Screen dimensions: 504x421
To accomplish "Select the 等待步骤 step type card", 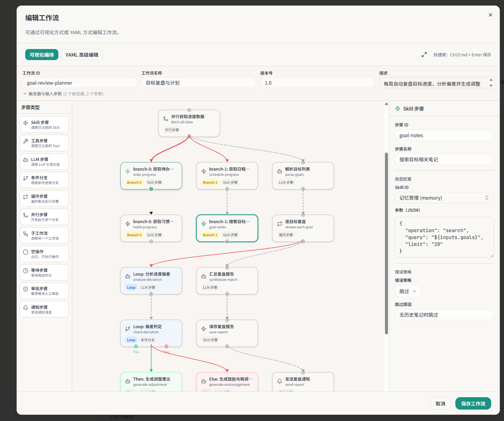I will (44, 272).
